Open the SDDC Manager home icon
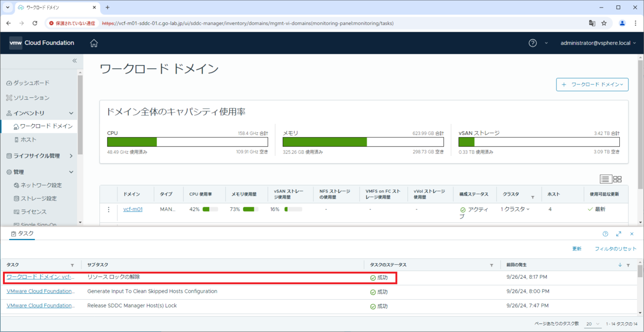 [94, 43]
